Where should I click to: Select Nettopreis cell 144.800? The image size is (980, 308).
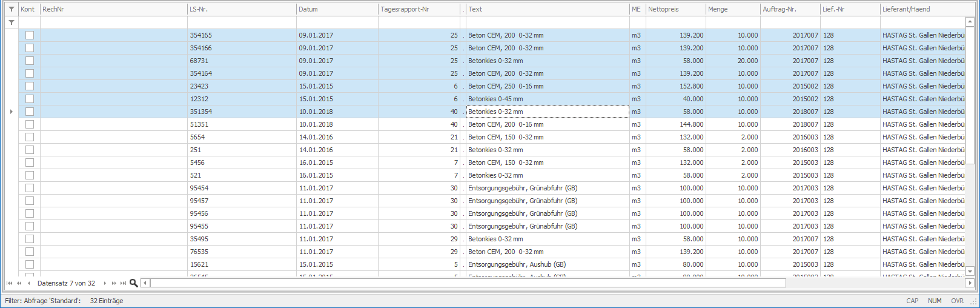pyautogui.click(x=676, y=124)
